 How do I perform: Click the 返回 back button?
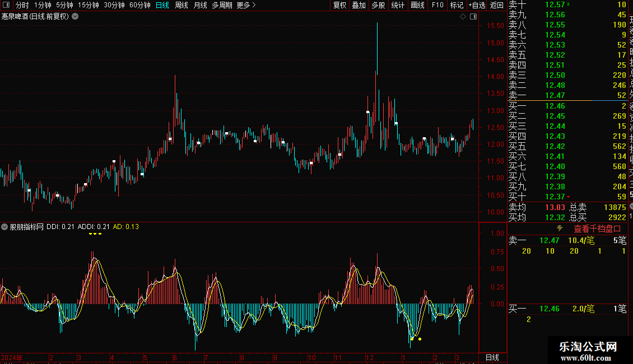(496, 5)
